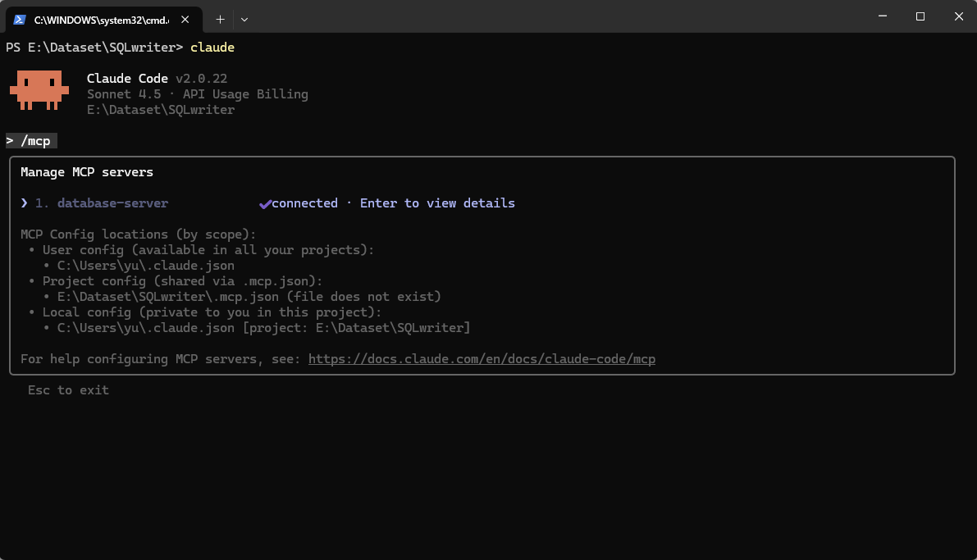Click the 'Manage MCP servers' heading
The height and width of the screenshot is (560, 977).
(x=87, y=172)
